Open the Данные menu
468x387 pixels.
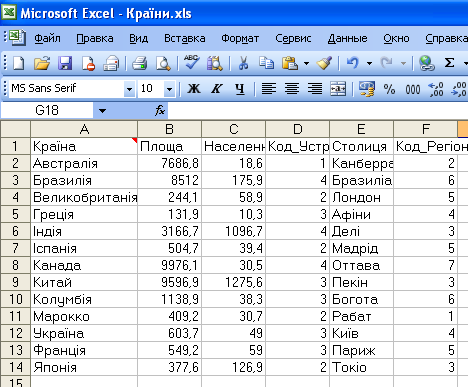click(x=347, y=38)
